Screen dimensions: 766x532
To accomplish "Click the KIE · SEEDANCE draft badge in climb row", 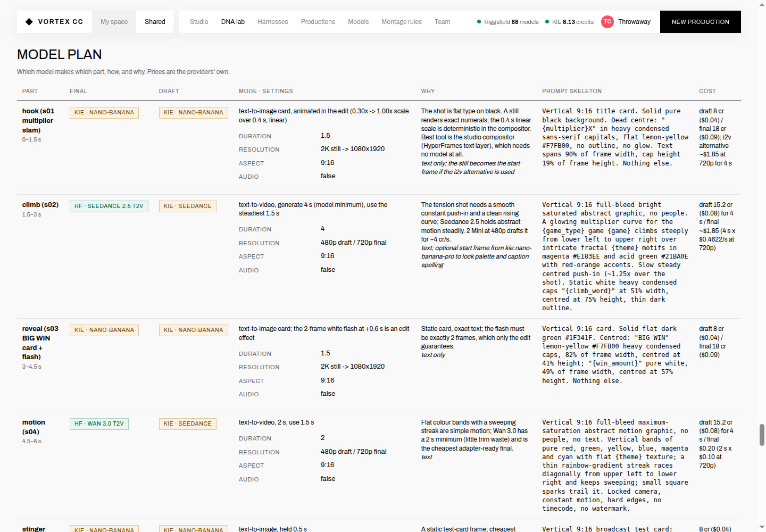I will pyautogui.click(x=188, y=206).
